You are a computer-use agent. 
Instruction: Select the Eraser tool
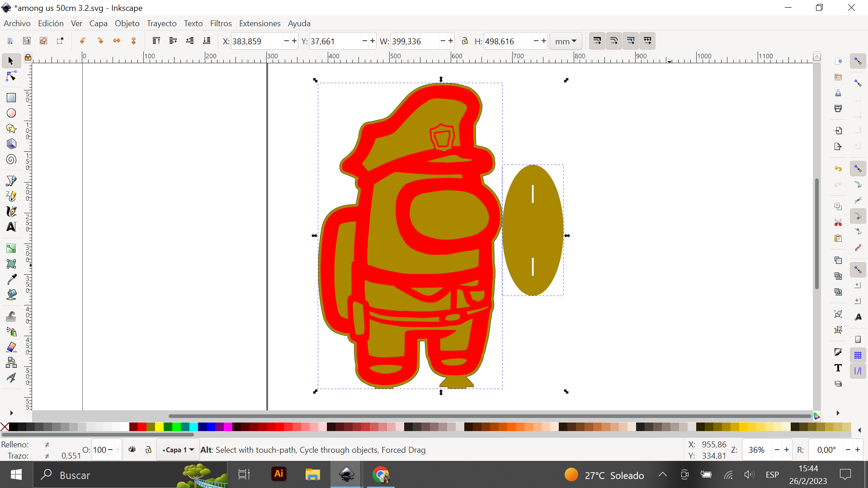(x=11, y=347)
